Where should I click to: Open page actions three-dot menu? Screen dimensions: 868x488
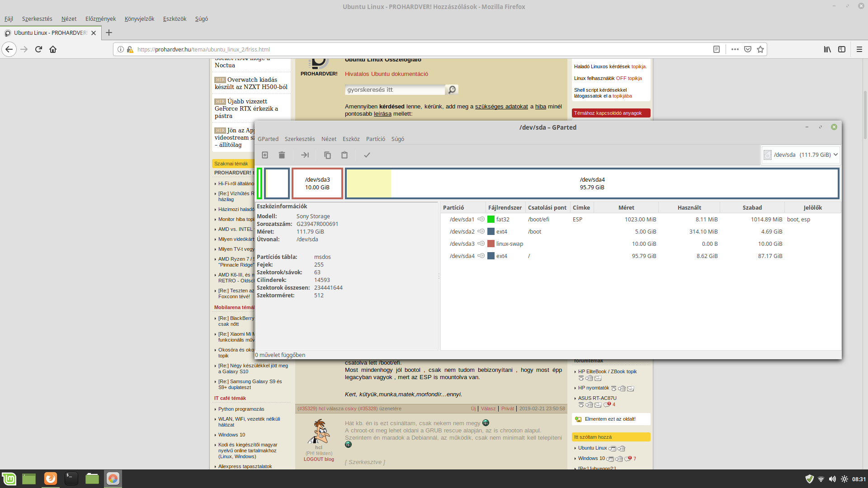pos(735,49)
